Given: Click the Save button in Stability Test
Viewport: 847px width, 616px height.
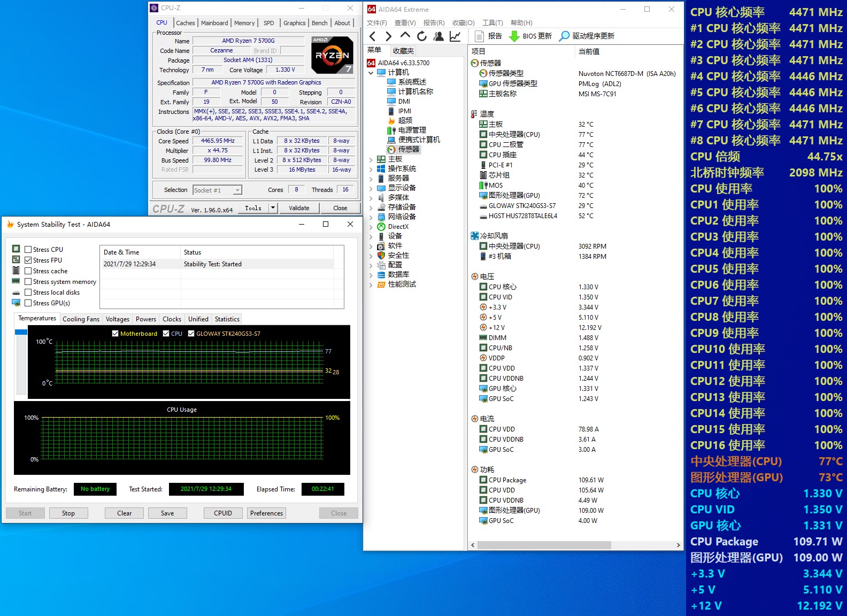Looking at the screenshot, I should point(167,513).
